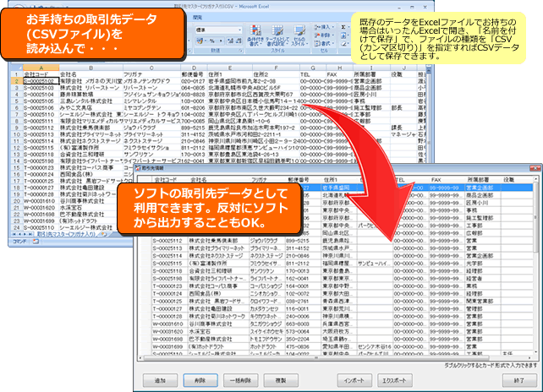Screen dimensions: 543x392
Task: Select dialog cell 関東営業部
Action: pos(482,301)
